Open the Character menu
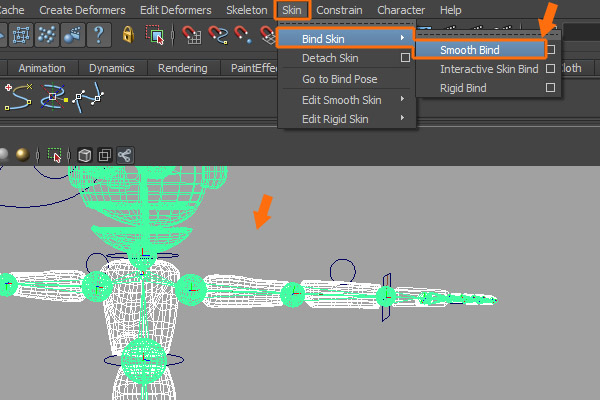 click(401, 10)
